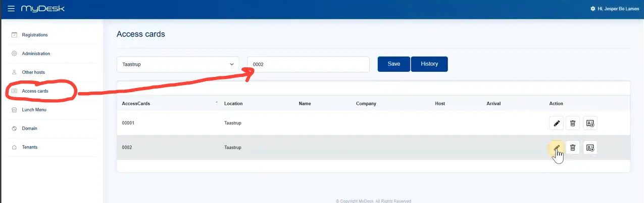Open the Tenants page
This screenshot has width=644, height=203.
[30, 147]
